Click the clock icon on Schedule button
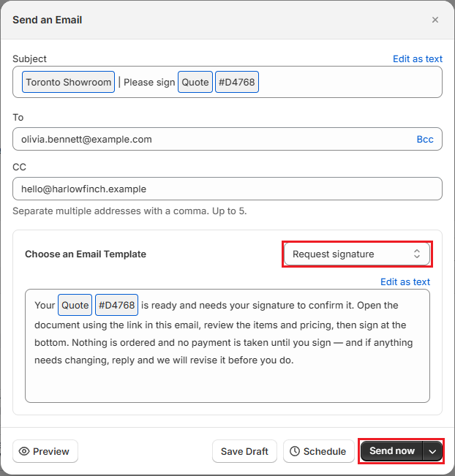This screenshot has height=476, width=455. pos(295,451)
